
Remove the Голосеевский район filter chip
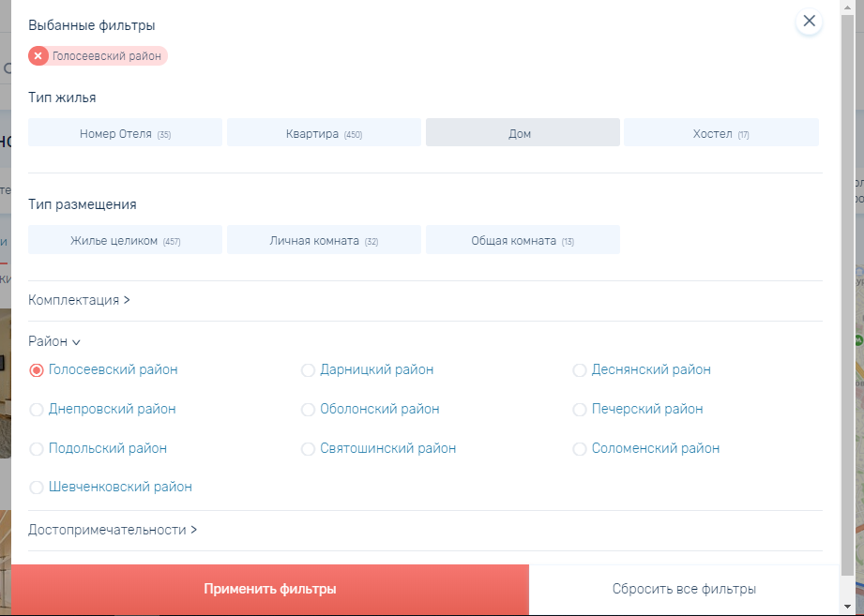point(38,55)
